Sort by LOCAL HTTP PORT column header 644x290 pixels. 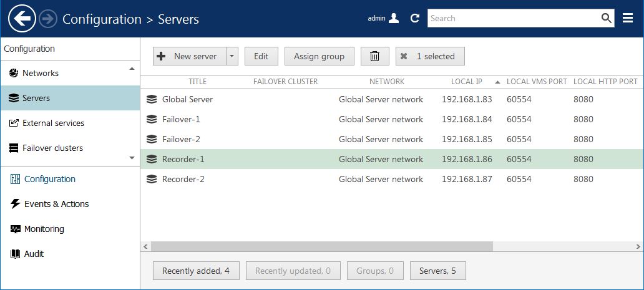coord(605,82)
